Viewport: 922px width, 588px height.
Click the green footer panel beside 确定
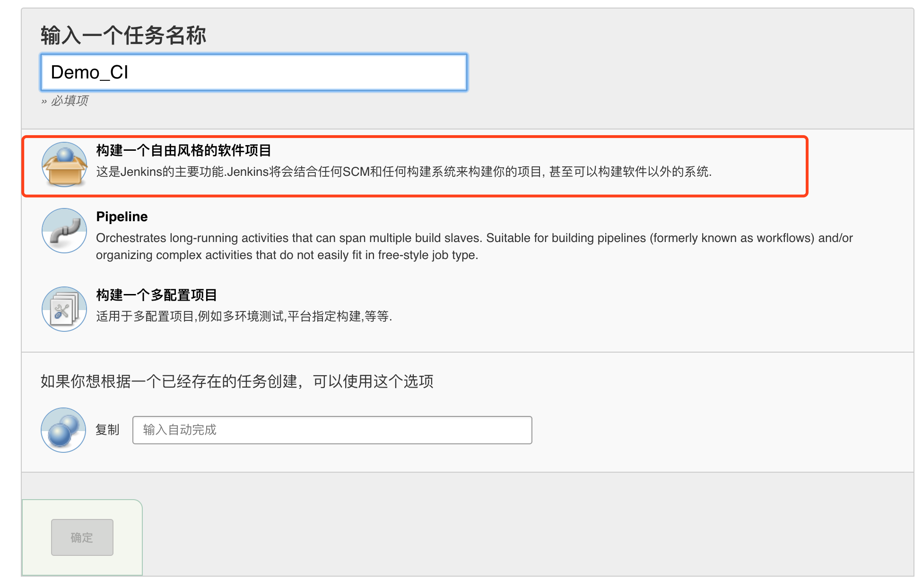pyautogui.click(x=127, y=538)
